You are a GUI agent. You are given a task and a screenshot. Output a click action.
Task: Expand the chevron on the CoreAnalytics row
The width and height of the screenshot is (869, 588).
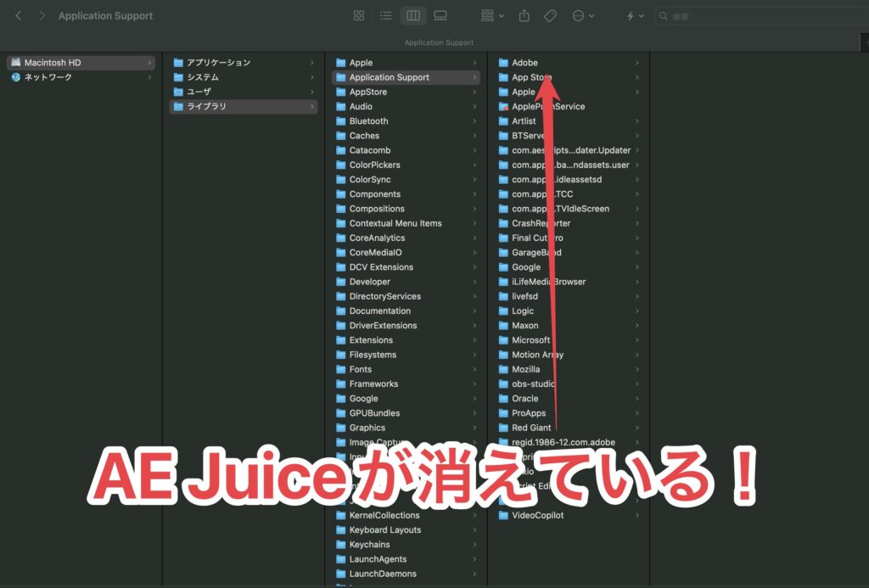pyautogui.click(x=474, y=238)
